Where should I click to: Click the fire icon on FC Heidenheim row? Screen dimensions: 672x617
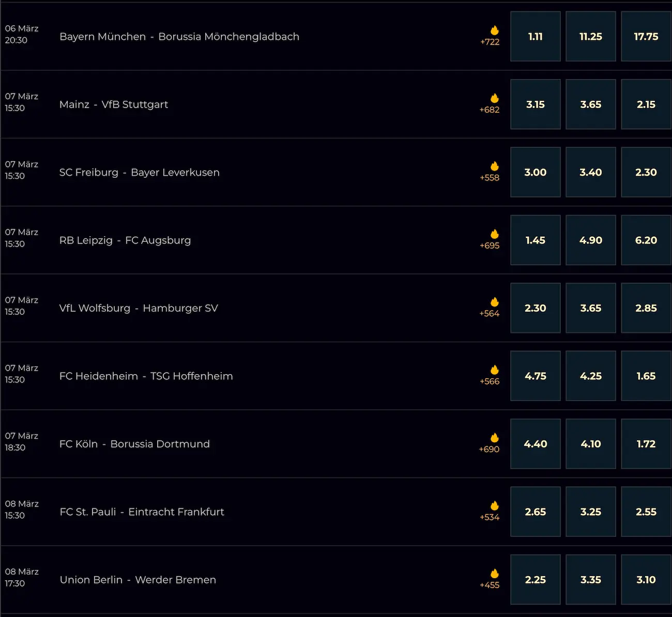(x=494, y=376)
